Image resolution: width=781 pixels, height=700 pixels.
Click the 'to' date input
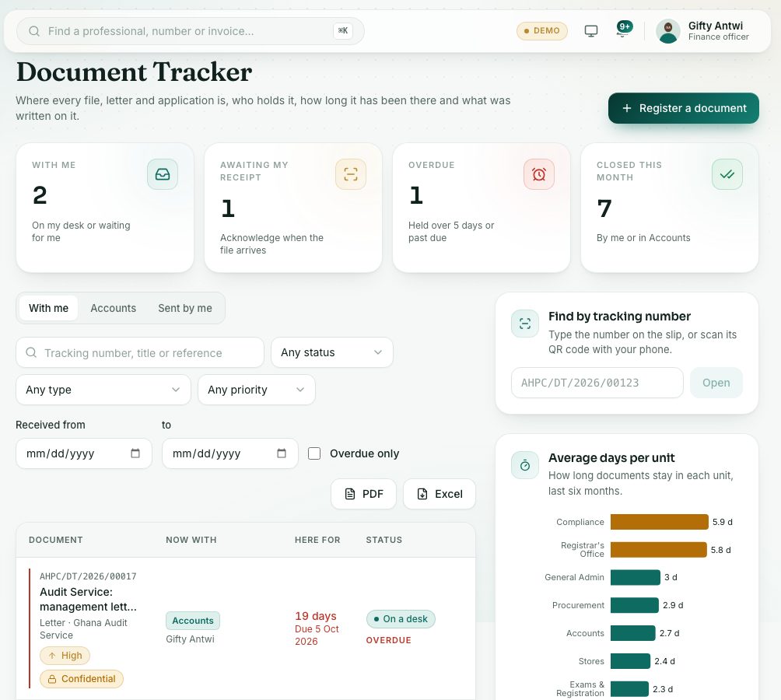click(x=230, y=453)
